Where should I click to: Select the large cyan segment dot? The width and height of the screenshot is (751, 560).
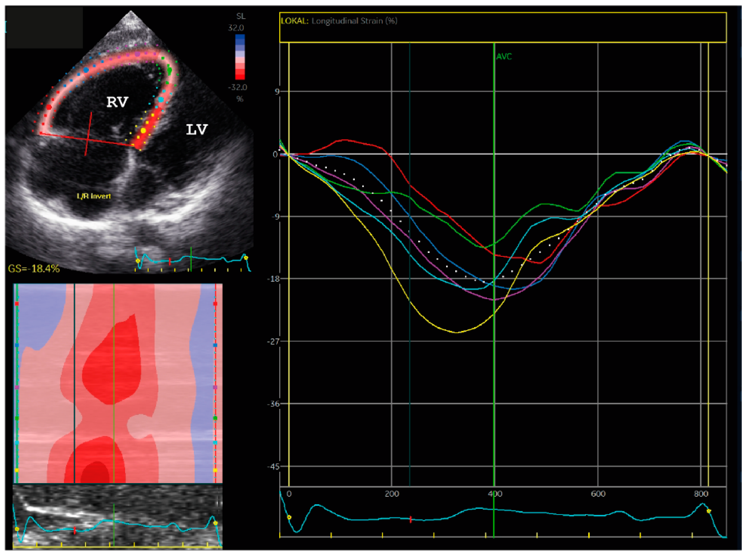[x=161, y=100]
